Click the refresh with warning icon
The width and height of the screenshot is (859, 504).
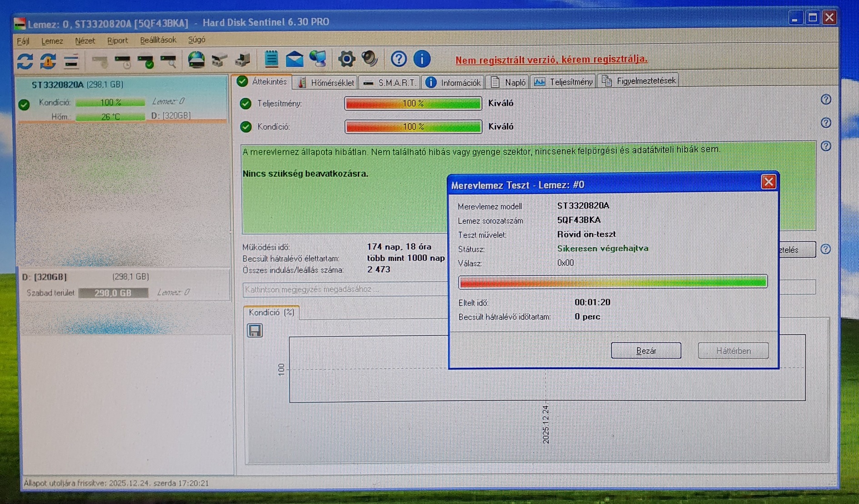click(x=48, y=60)
